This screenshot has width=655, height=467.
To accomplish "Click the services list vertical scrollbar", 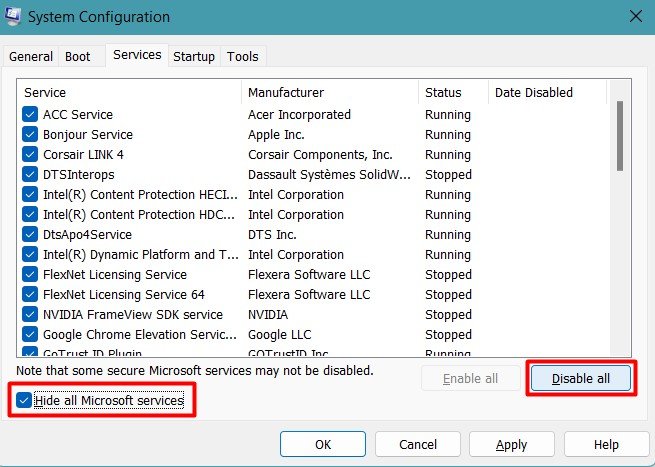I will point(620,136).
